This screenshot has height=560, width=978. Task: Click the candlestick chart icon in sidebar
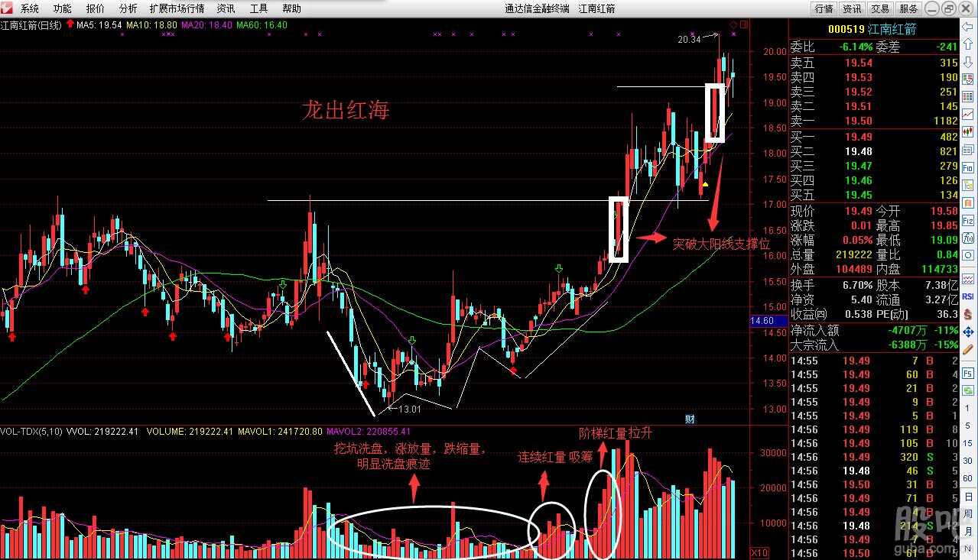[968, 131]
